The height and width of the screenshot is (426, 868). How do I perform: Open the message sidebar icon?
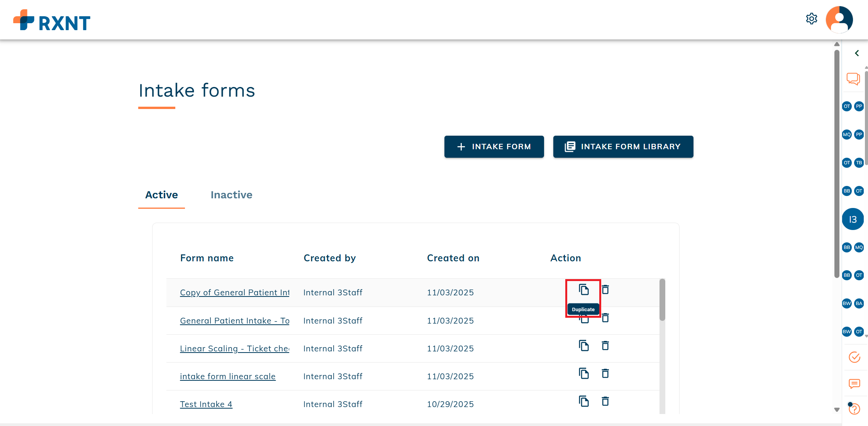point(854,383)
